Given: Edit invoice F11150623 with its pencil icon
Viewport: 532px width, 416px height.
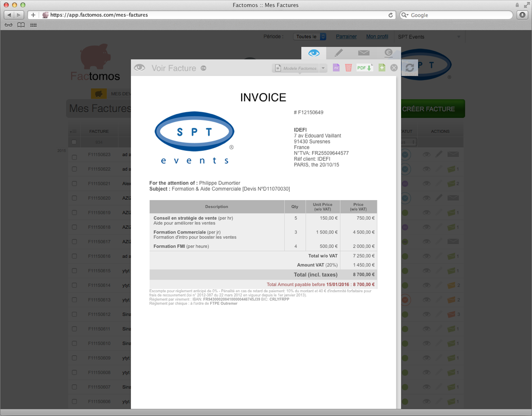Looking at the screenshot, I should click(x=439, y=154).
